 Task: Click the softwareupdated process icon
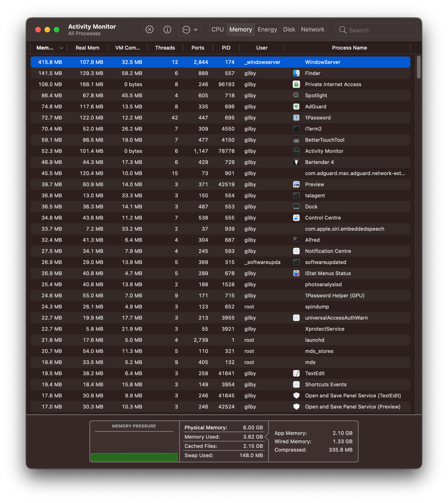click(x=296, y=262)
